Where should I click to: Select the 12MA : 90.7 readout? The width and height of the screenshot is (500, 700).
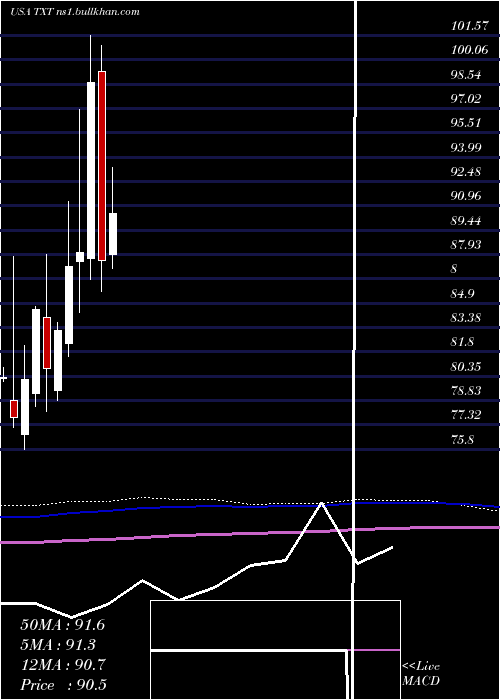63,665
